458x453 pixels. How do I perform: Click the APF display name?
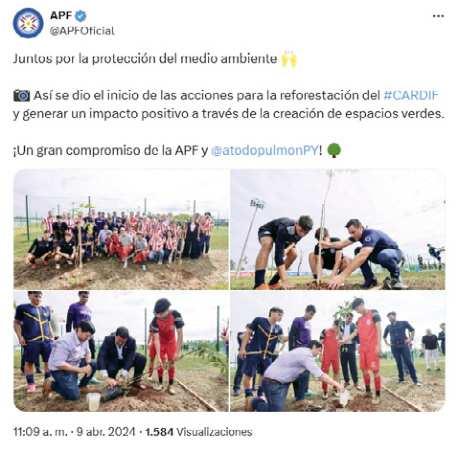click(x=61, y=15)
